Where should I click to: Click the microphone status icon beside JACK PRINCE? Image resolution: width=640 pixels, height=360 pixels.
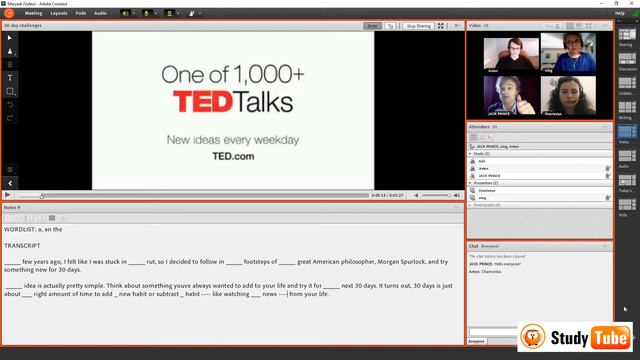pos(607,176)
